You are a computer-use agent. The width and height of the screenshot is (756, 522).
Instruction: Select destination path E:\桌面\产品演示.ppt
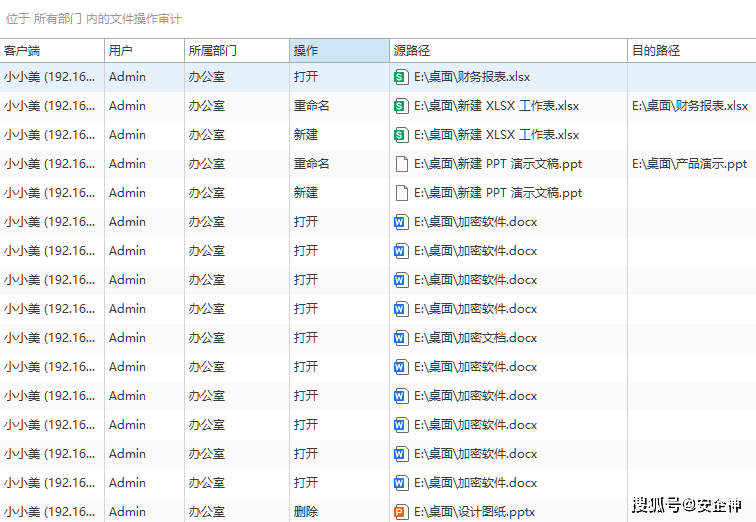pos(689,163)
